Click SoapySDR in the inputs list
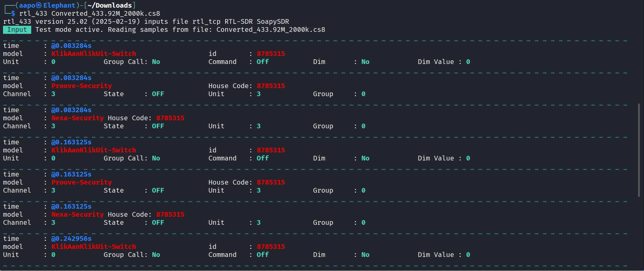 pos(273,22)
